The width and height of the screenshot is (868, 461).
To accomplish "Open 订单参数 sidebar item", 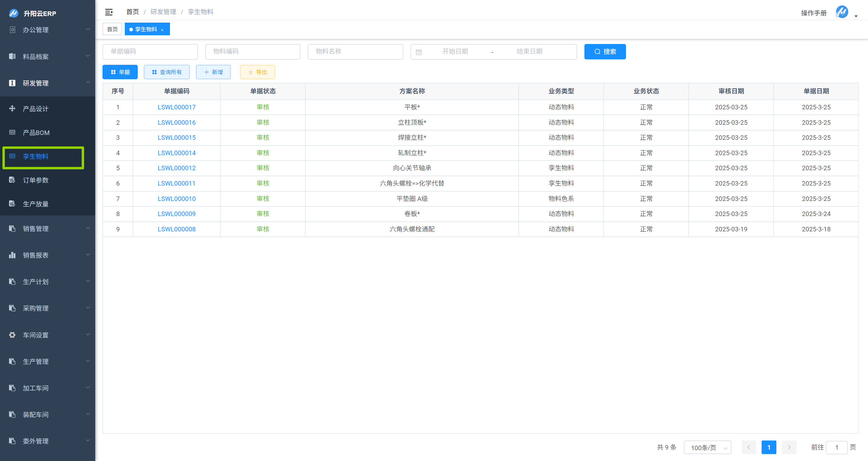I will point(36,180).
